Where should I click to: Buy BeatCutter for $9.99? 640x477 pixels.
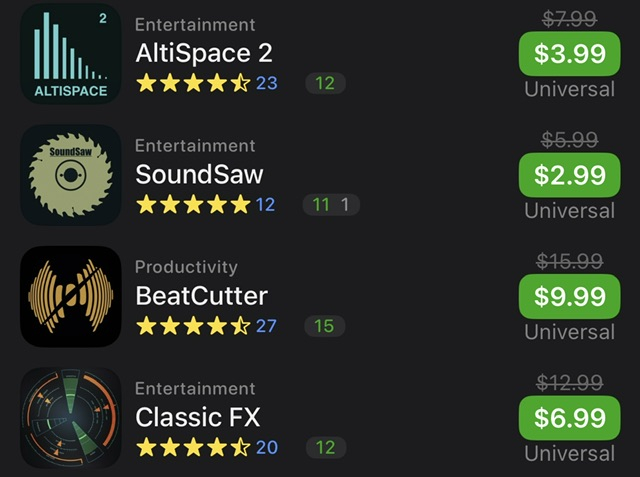point(569,296)
